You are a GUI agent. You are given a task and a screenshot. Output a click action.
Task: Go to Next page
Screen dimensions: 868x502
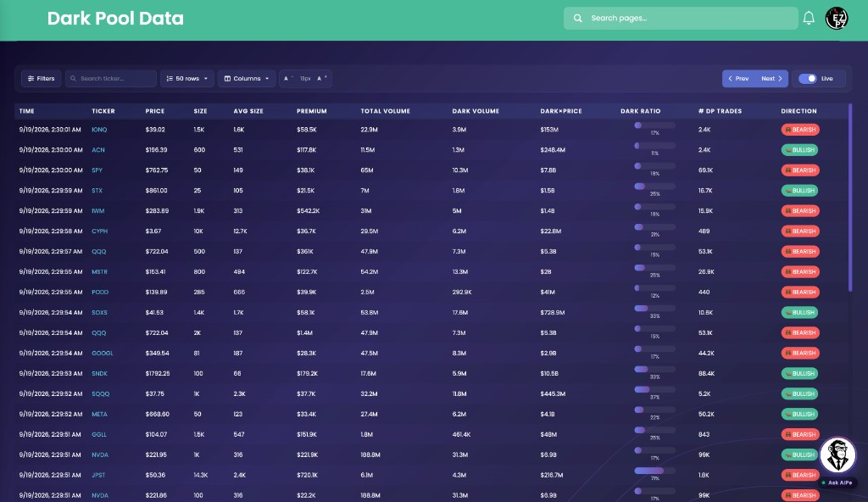pyautogui.click(x=771, y=79)
